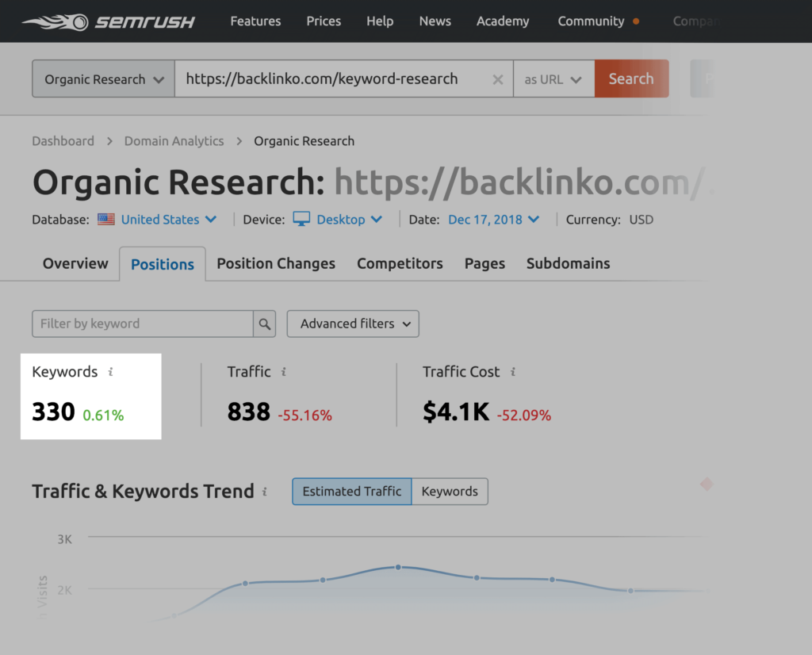This screenshot has height=655, width=812.
Task: Open the Traffic & Keywords Trend info icon
Action: [x=265, y=492]
